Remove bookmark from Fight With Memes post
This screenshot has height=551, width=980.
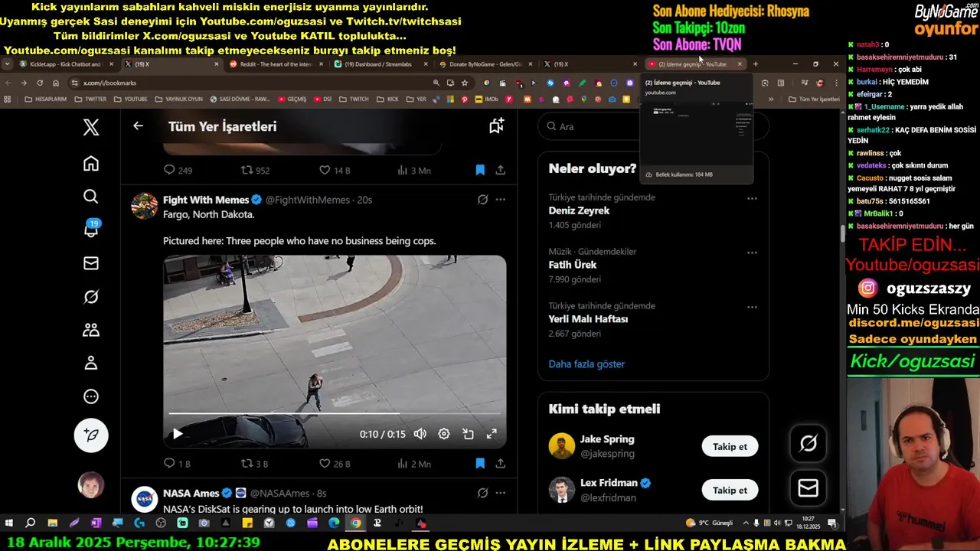tap(480, 464)
